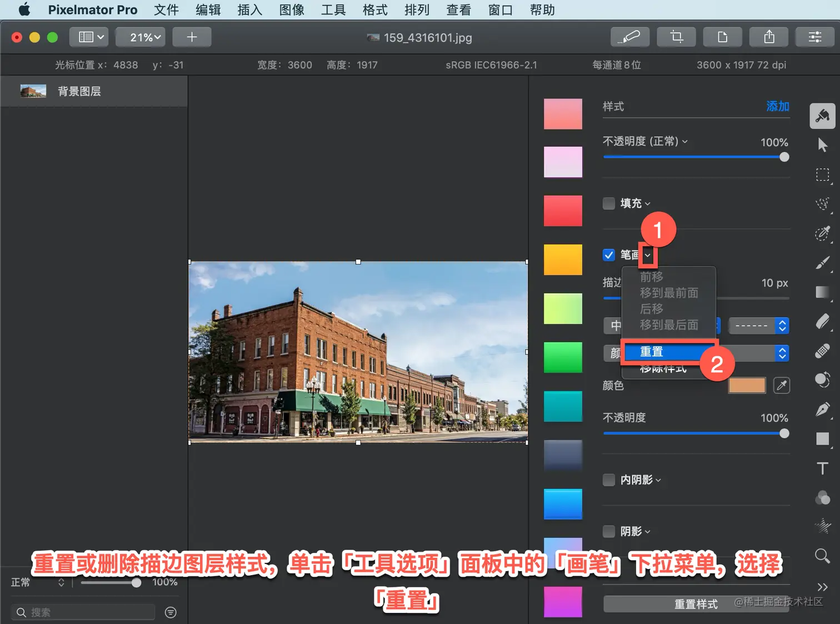
Task: Enable the 内阴影 inner shadow checkbox
Action: click(609, 480)
